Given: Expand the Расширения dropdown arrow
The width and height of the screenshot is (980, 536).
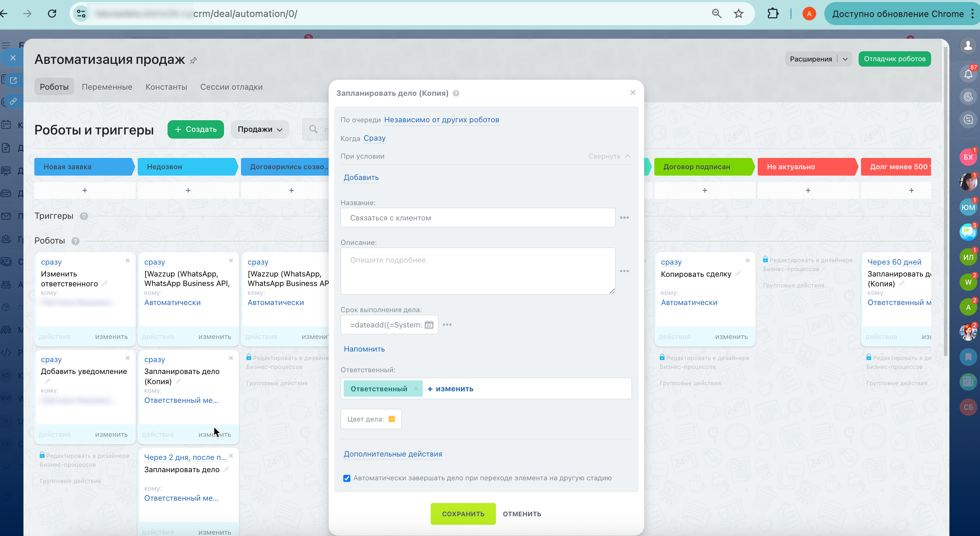Looking at the screenshot, I should click(x=845, y=59).
